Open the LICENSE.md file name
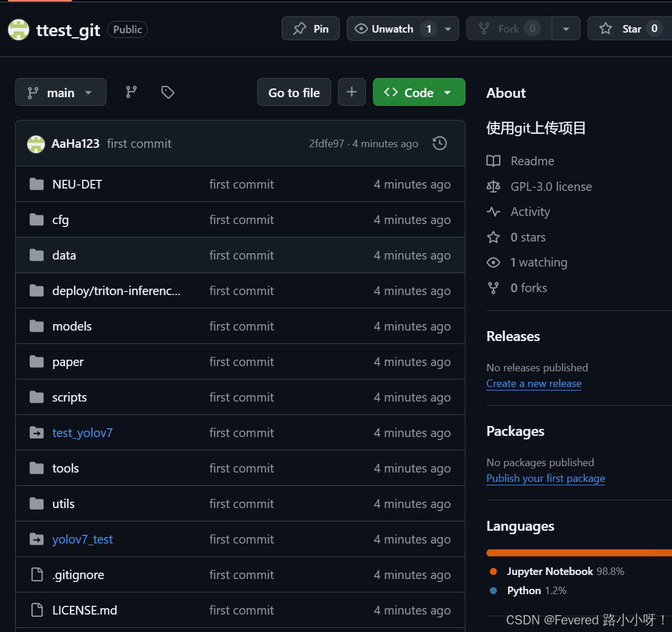672x632 pixels. tap(84, 610)
